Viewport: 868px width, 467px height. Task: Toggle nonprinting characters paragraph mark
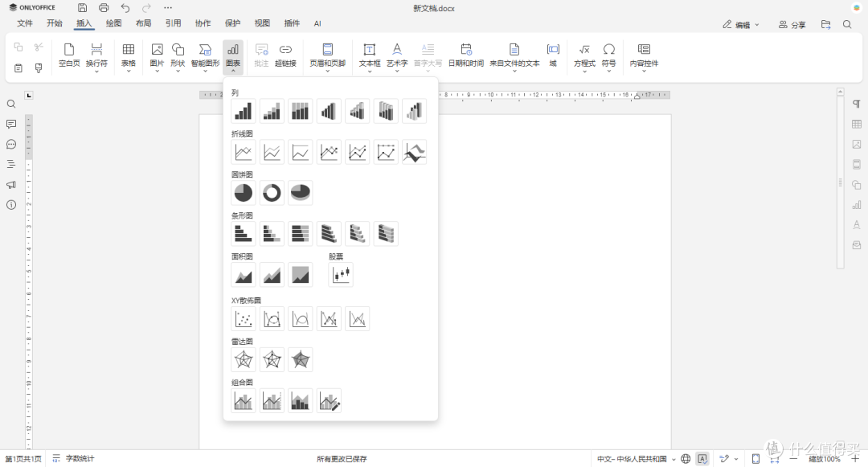point(857,104)
